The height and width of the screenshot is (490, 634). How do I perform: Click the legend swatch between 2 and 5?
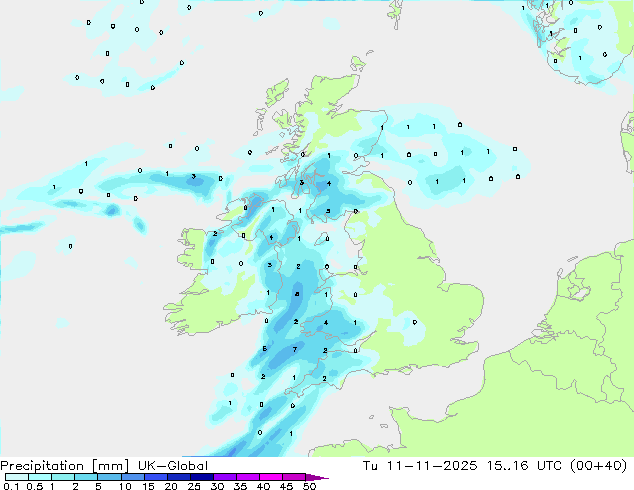pyautogui.click(x=86, y=477)
